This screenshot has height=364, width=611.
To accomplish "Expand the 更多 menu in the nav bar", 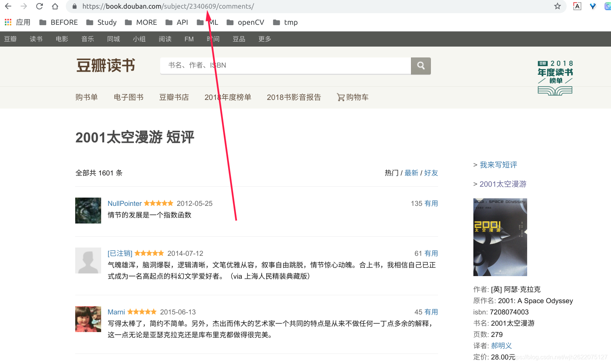I will tap(265, 39).
